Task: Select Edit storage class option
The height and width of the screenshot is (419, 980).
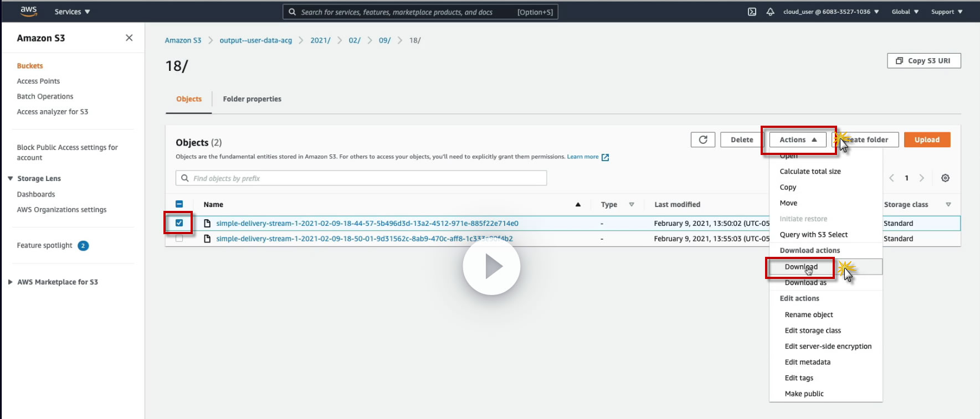Action: [x=813, y=330]
